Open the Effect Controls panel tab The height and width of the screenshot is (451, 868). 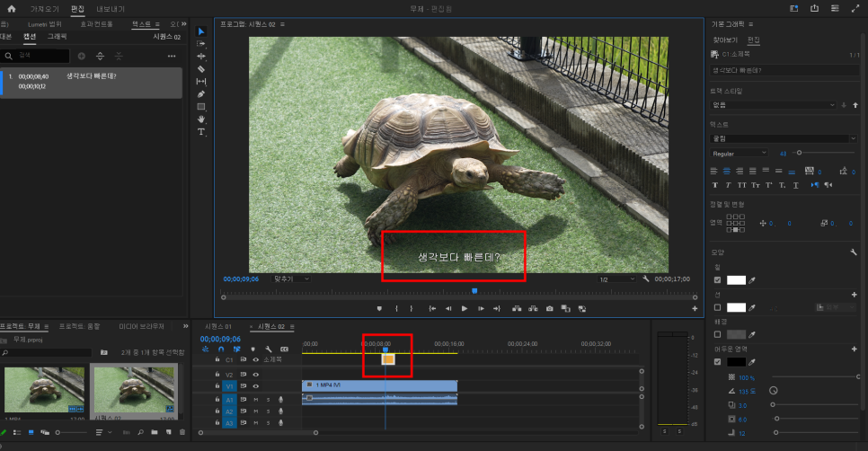click(96, 24)
